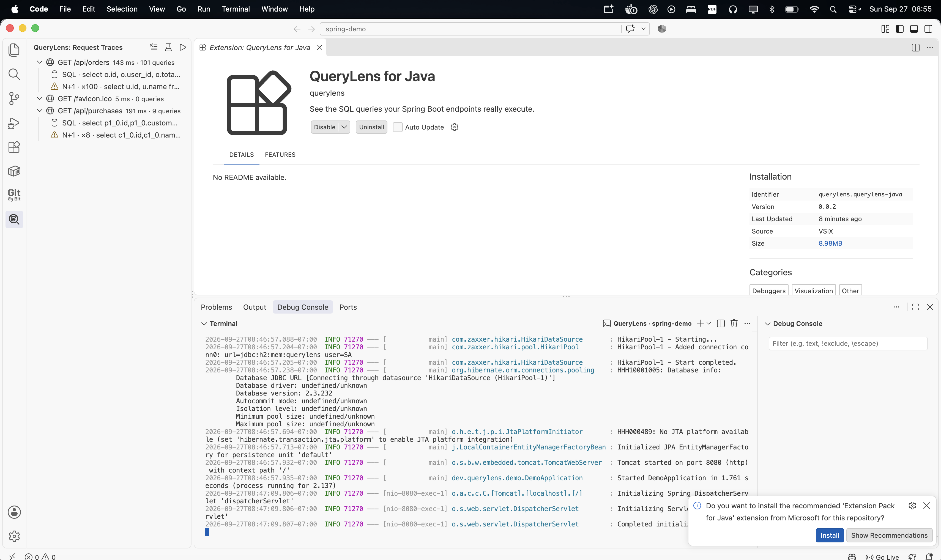Enable the Auto Update checkbox

tap(398, 127)
